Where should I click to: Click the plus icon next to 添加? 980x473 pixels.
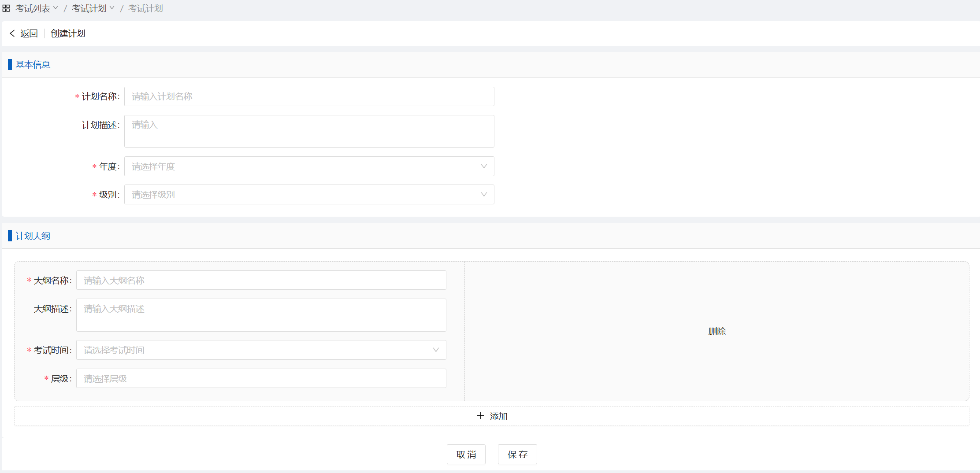click(x=481, y=416)
